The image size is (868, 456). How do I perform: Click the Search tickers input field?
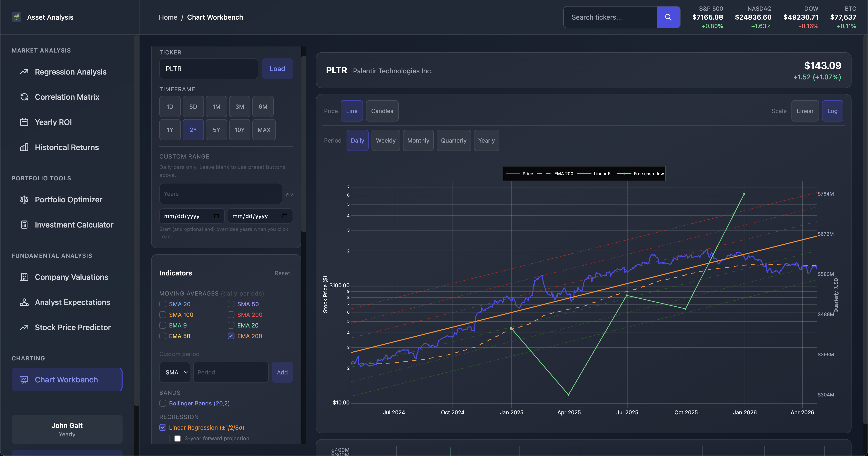point(610,17)
